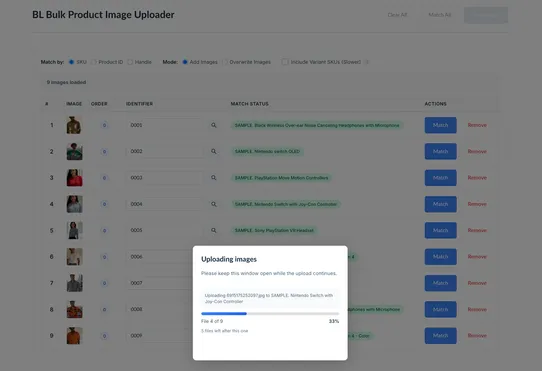Screen dimensions: 542x371
Task: Open the image thumbnail in row 9
Action: [x=74, y=335]
